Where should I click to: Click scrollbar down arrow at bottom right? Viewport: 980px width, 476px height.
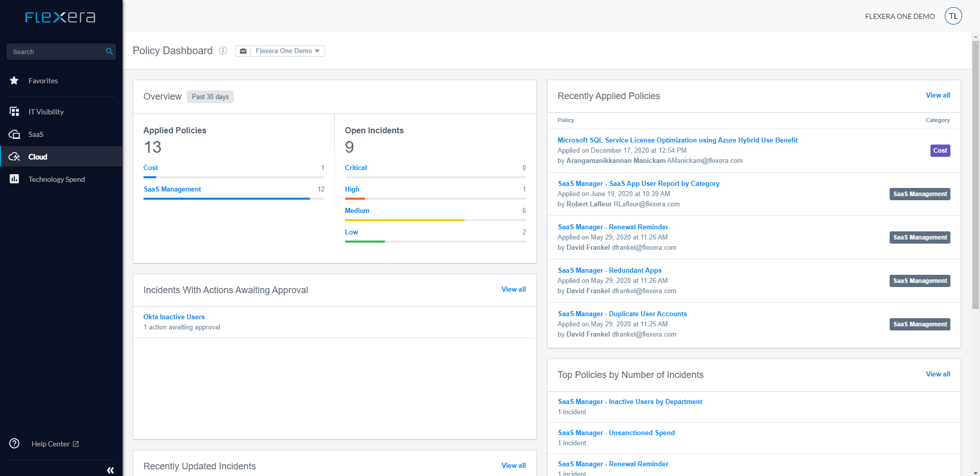[975, 472]
